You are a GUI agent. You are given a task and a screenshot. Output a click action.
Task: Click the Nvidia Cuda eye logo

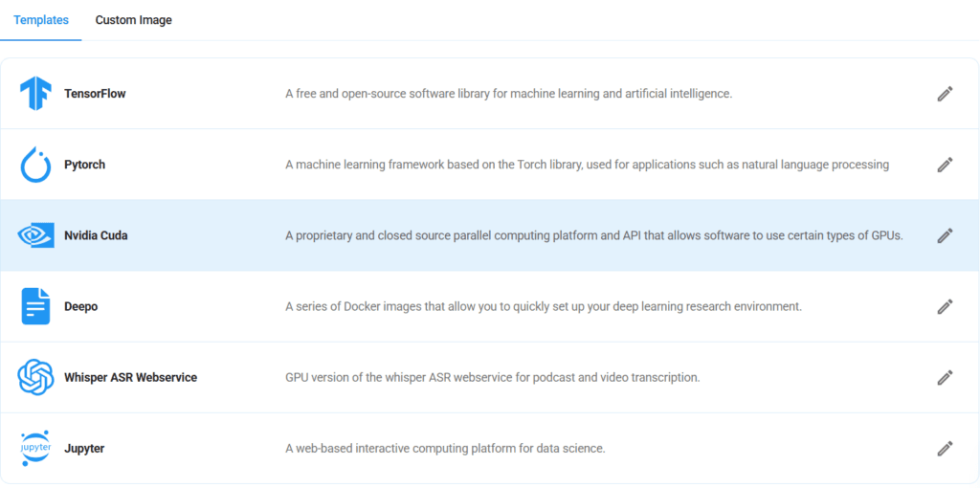(35, 235)
